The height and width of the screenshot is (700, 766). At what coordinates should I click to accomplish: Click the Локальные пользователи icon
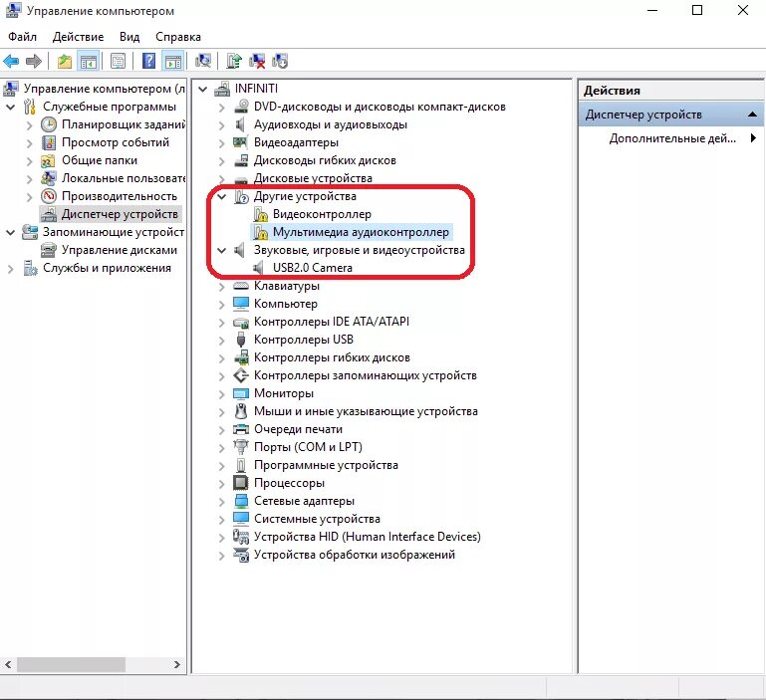pyautogui.click(x=49, y=178)
